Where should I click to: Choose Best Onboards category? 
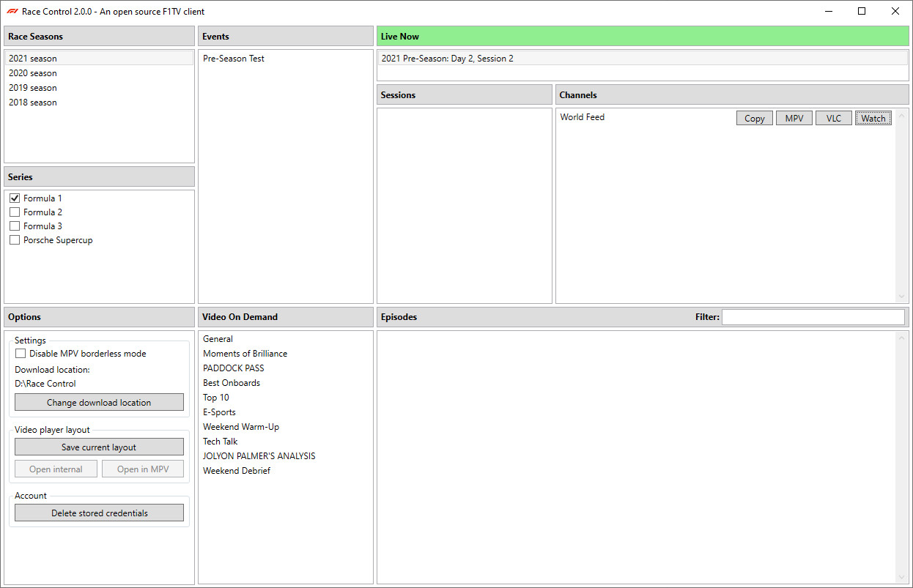286,383
